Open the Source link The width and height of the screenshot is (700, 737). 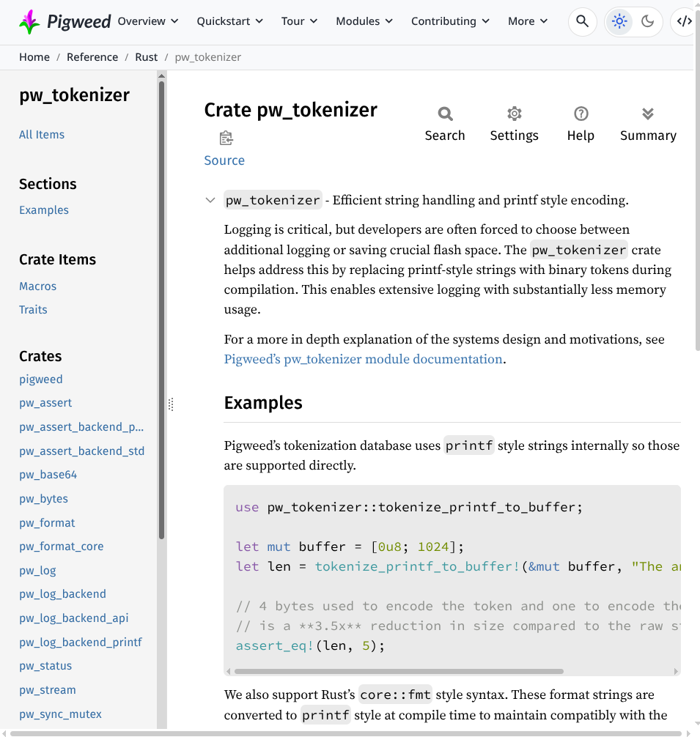(x=224, y=160)
